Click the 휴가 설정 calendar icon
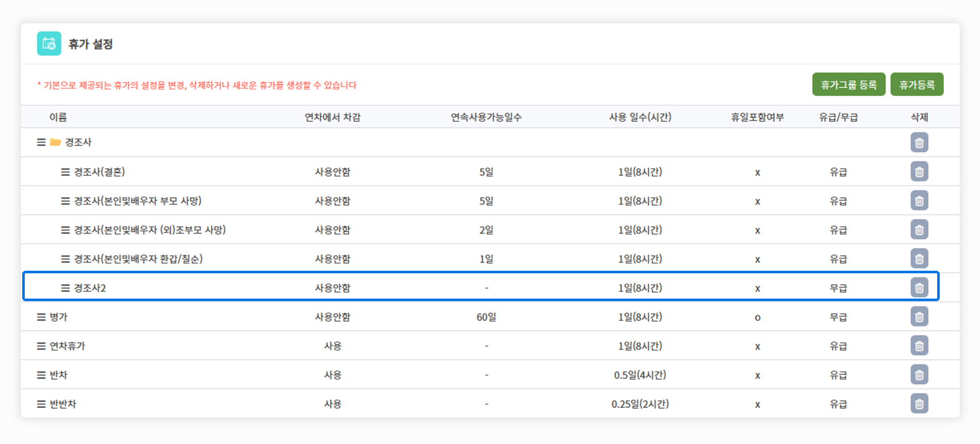The height and width of the screenshot is (444, 980). 49,44
